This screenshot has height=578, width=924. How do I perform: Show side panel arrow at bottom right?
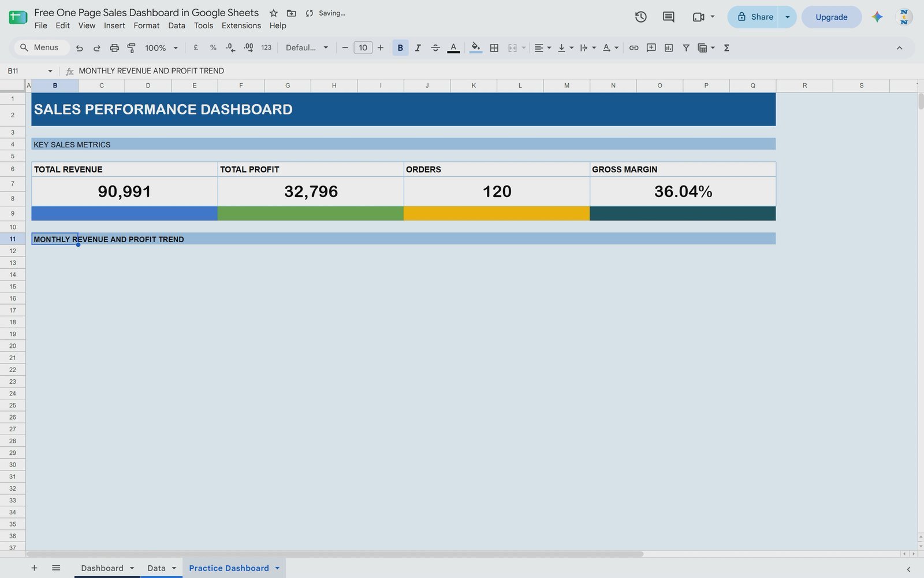[x=908, y=569]
